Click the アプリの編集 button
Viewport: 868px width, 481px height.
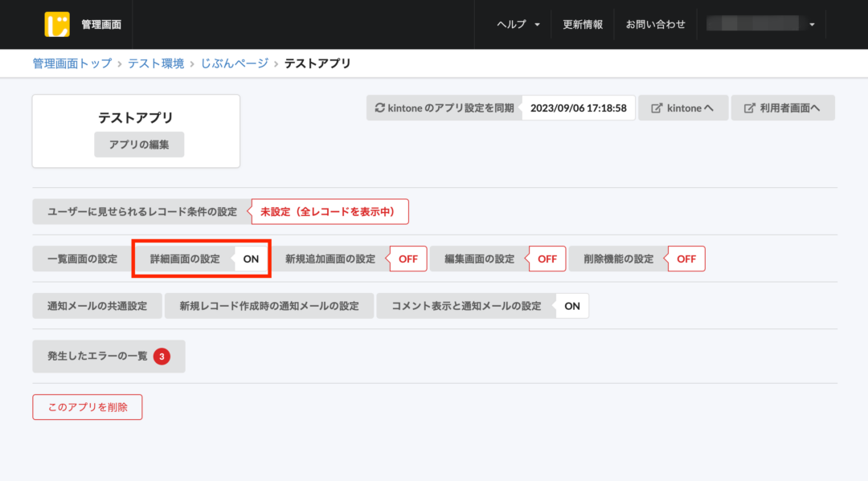pyautogui.click(x=139, y=145)
